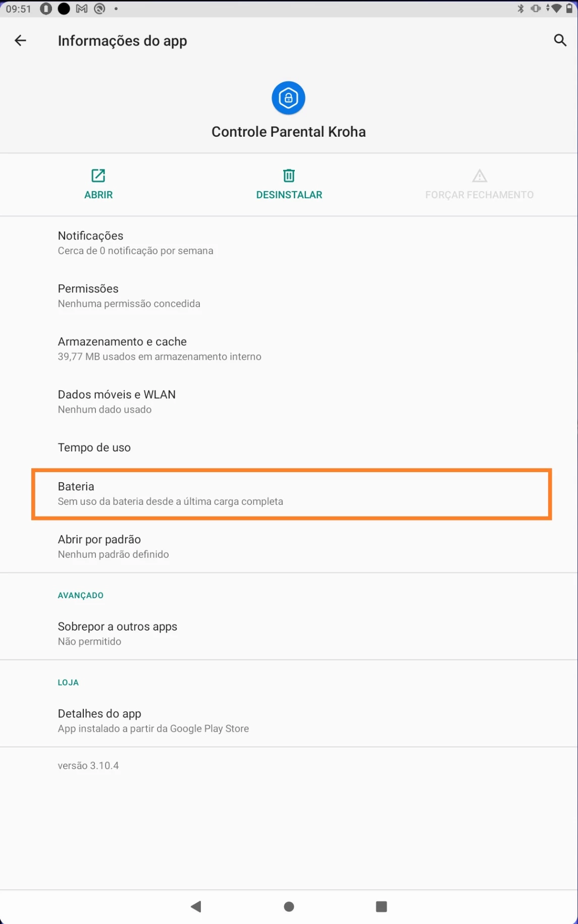Tap the back arrow icon
578x924 pixels.
click(x=20, y=41)
